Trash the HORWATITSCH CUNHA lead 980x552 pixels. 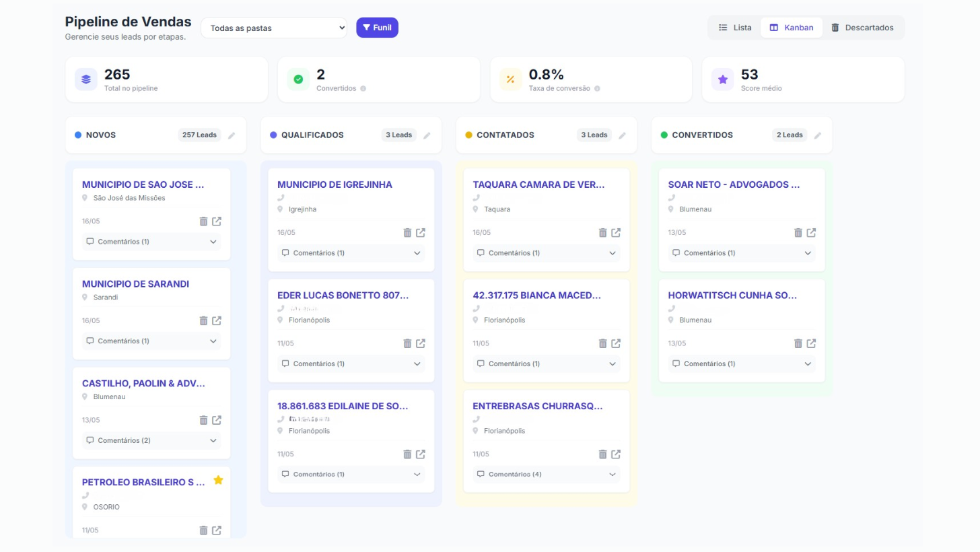(798, 343)
